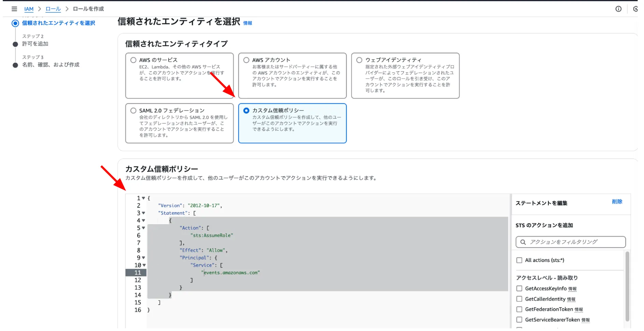The image size is (644, 331).
Task: Click 削除 to delete the statement
Action: coord(617,202)
